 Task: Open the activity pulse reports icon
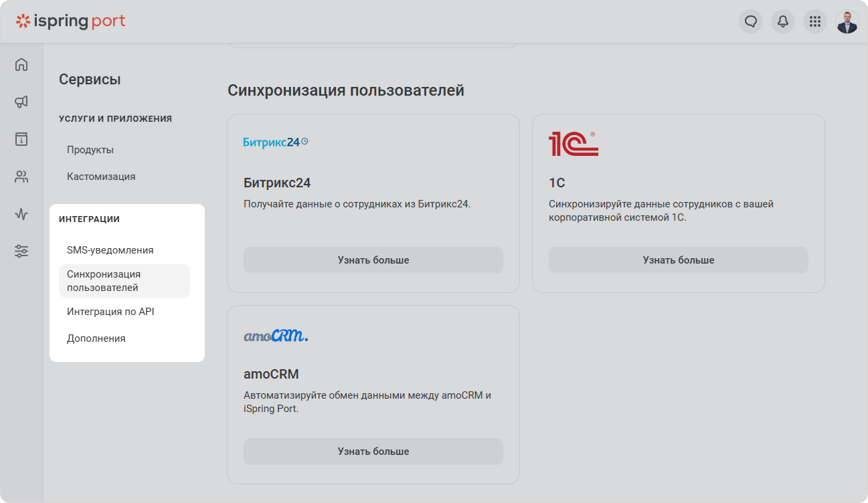(21, 214)
